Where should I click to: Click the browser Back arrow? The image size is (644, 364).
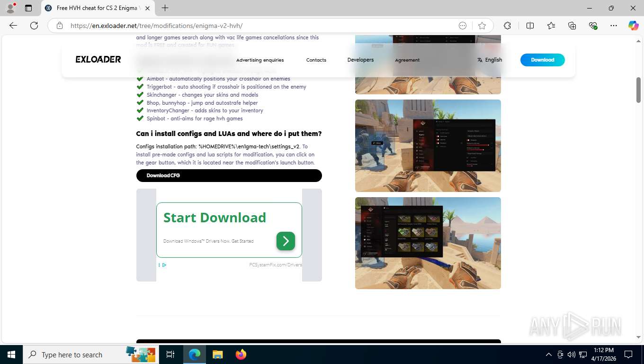[13, 26]
